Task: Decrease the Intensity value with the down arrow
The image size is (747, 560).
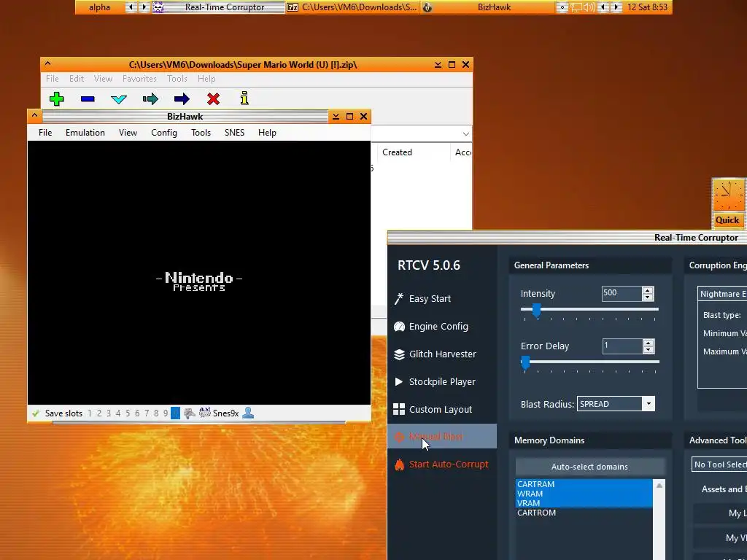Action: coord(648,297)
